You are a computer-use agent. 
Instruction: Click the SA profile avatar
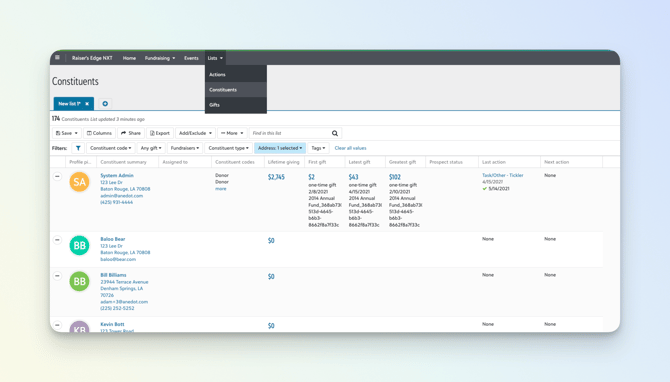tap(79, 182)
